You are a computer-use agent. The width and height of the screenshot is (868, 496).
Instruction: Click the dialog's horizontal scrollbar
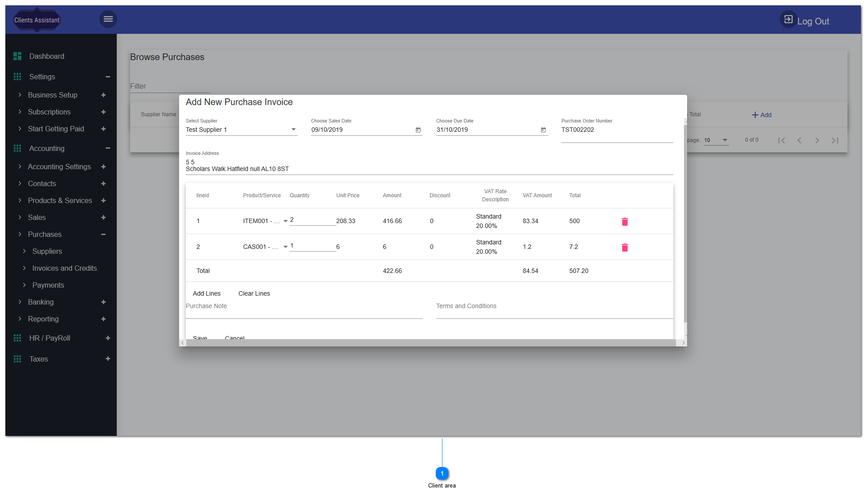point(432,342)
